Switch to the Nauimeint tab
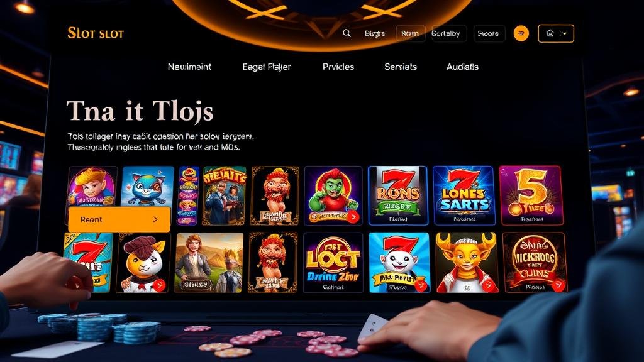 point(189,67)
